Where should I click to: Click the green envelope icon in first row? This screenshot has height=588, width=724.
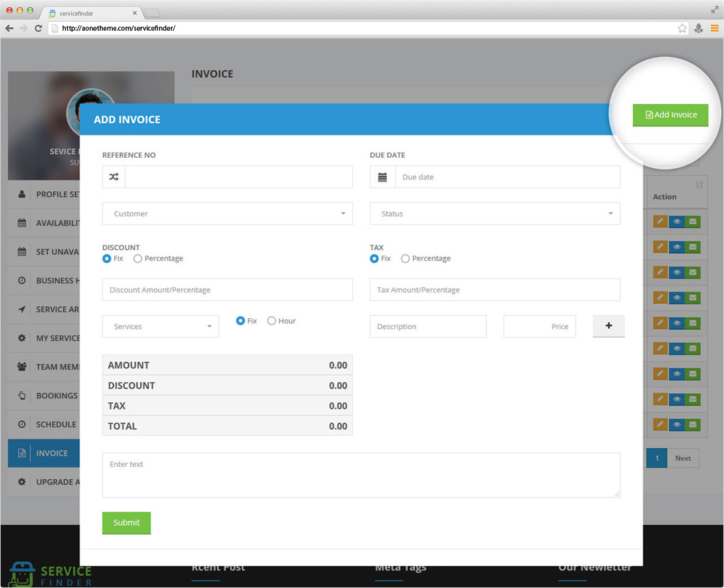[693, 222]
